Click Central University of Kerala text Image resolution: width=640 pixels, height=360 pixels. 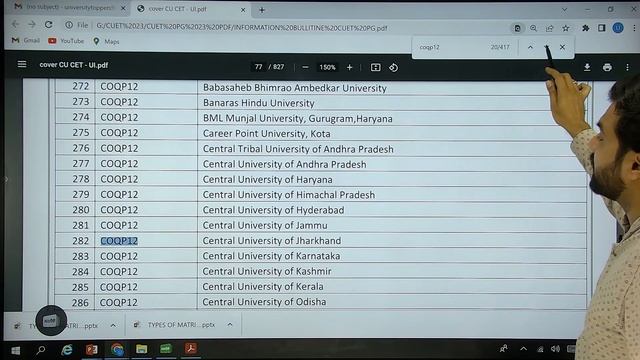click(263, 287)
